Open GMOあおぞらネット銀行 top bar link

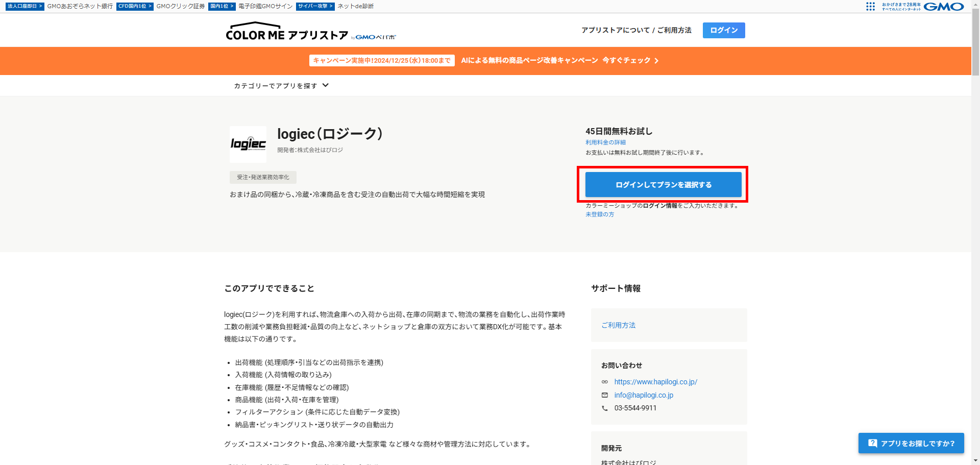(x=80, y=6)
